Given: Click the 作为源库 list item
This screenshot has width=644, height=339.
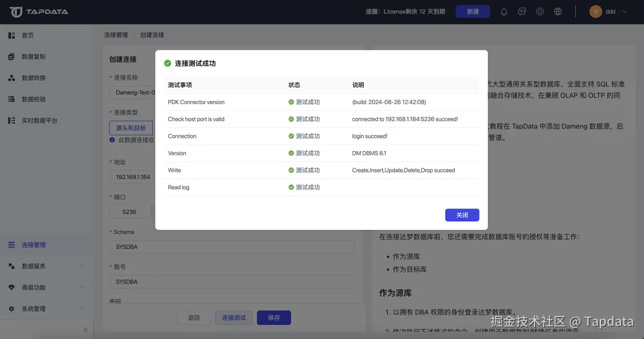Looking at the screenshot, I should 407,257.
